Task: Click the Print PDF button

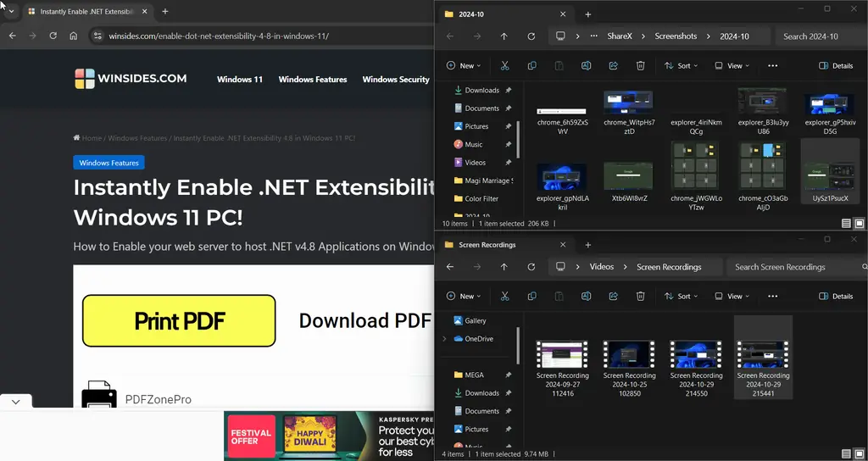Action: coord(179,320)
